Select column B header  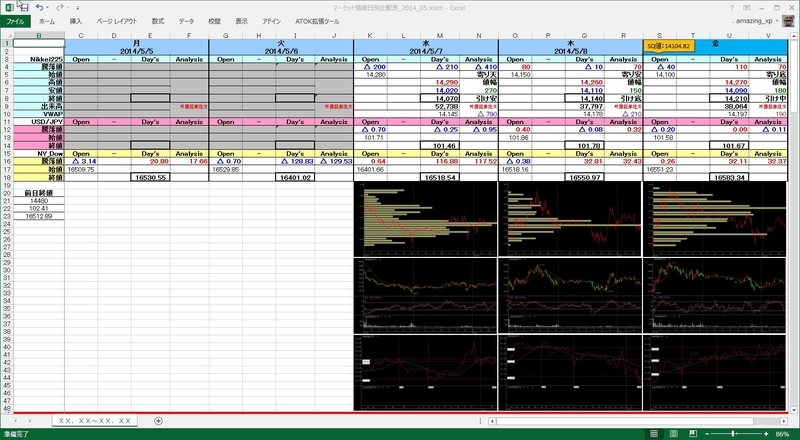(x=39, y=36)
